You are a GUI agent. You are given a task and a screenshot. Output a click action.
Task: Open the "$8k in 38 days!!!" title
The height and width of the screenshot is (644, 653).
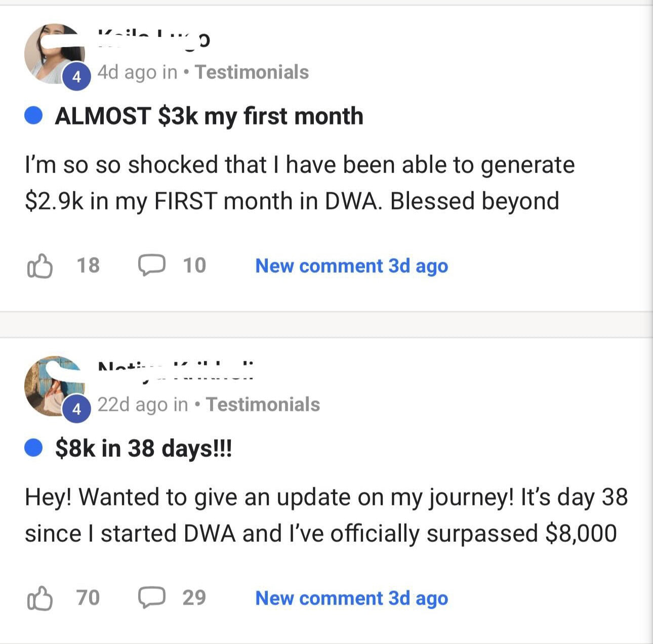143,449
